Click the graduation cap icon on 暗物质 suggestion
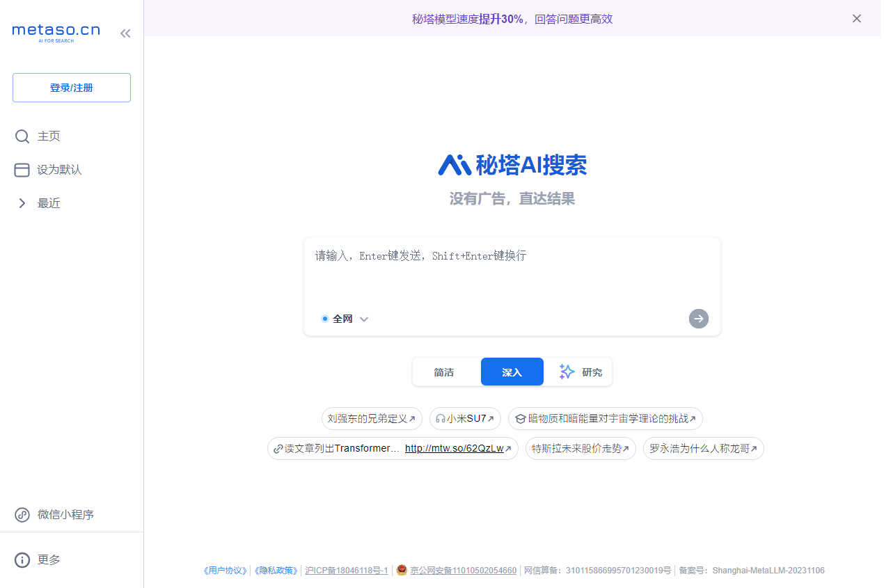 pyautogui.click(x=520, y=419)
